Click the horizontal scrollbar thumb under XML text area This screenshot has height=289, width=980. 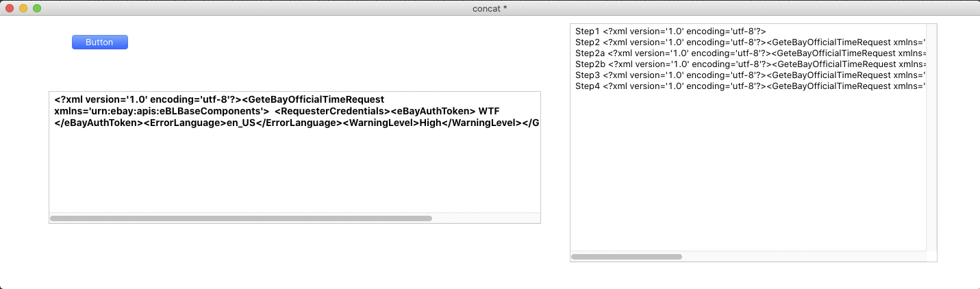pos(241,218)
